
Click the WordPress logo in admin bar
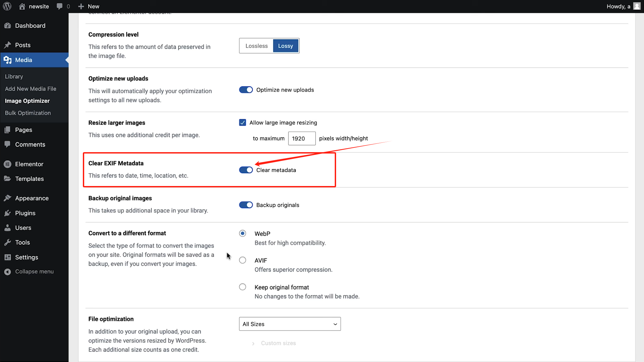pos(7,6)
